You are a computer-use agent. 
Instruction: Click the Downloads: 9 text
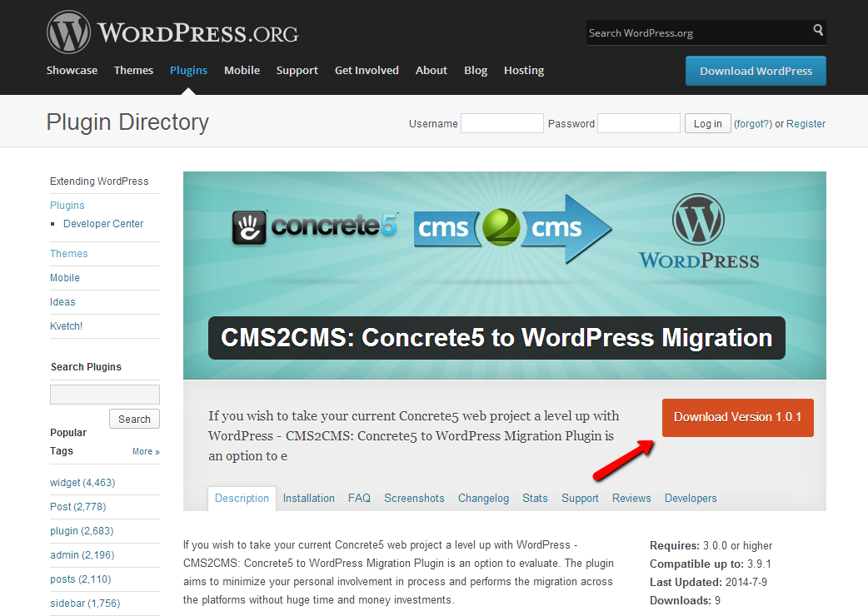[x=686, y=600]
